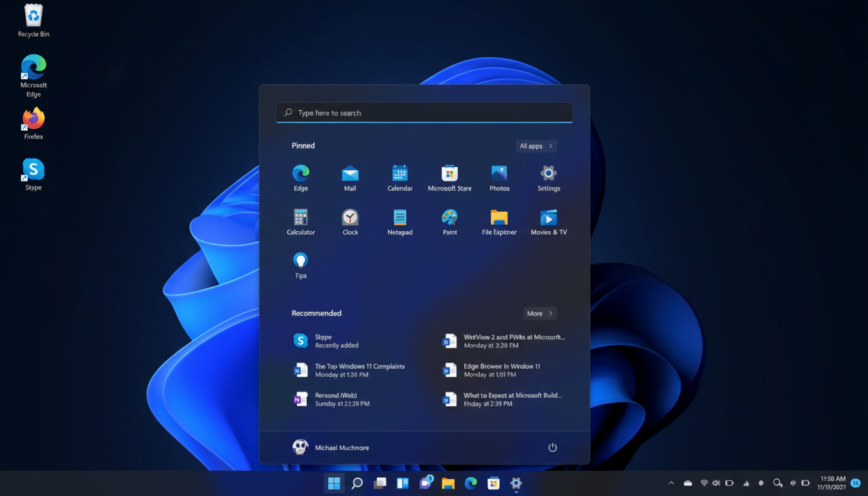Screen dimensions: 868x496
Task: Open the Michael Muchmore account menu
Action: (x=331, y=447)
